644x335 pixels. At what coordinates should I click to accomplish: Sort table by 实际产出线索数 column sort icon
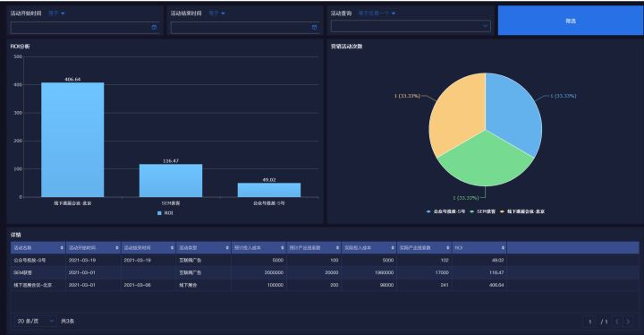[448, 248]
